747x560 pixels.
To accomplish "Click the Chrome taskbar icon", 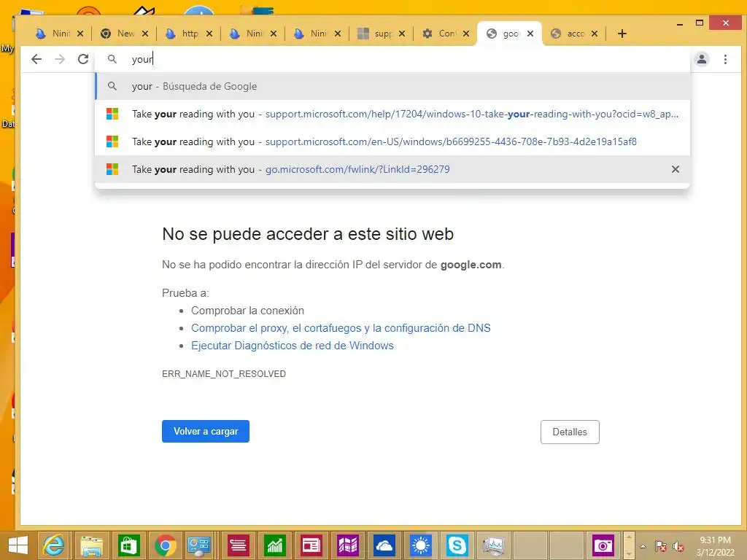I will (x=166, y=545).
